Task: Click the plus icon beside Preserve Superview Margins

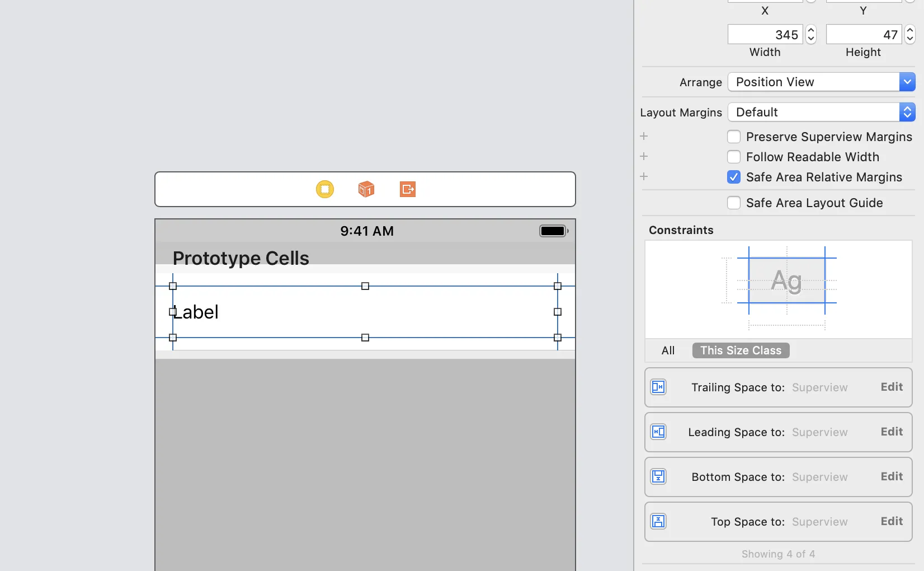Action: (644, 137)
